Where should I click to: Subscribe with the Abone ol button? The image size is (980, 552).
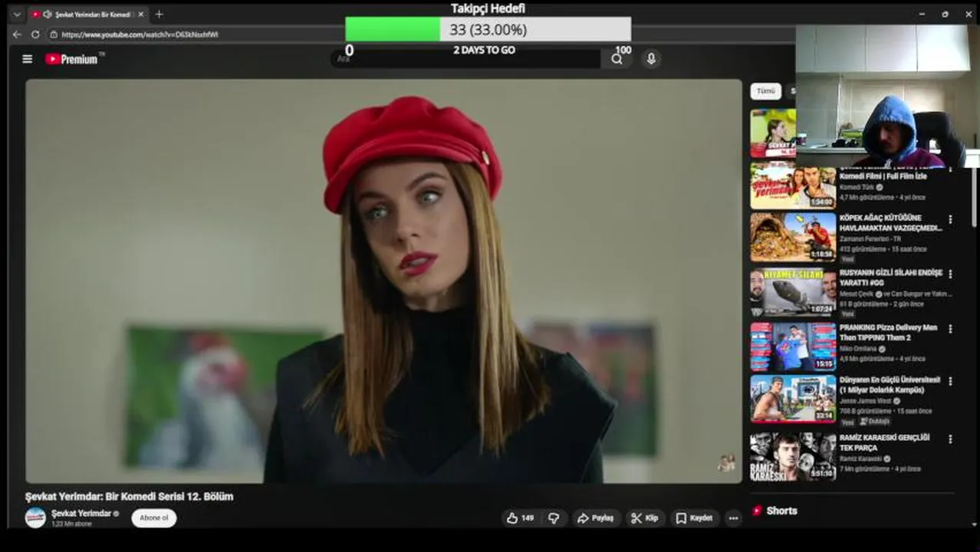point(154,517)
